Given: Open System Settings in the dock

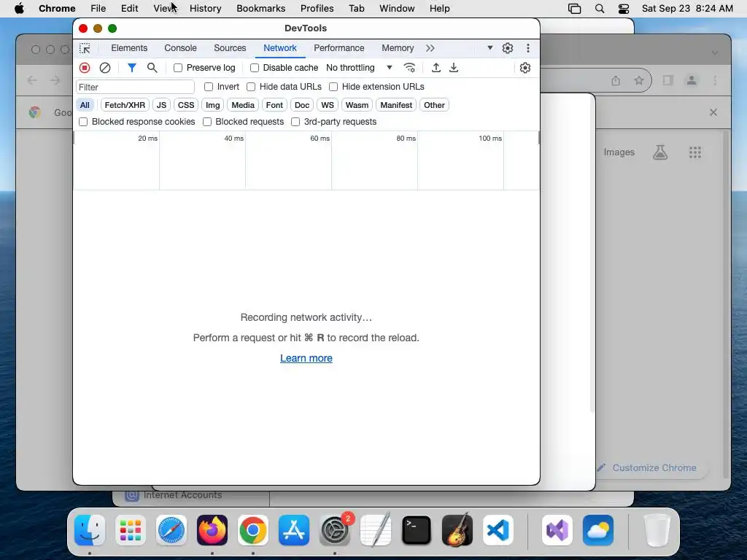Looking at the screenshot, I should (x=334, y=530).
